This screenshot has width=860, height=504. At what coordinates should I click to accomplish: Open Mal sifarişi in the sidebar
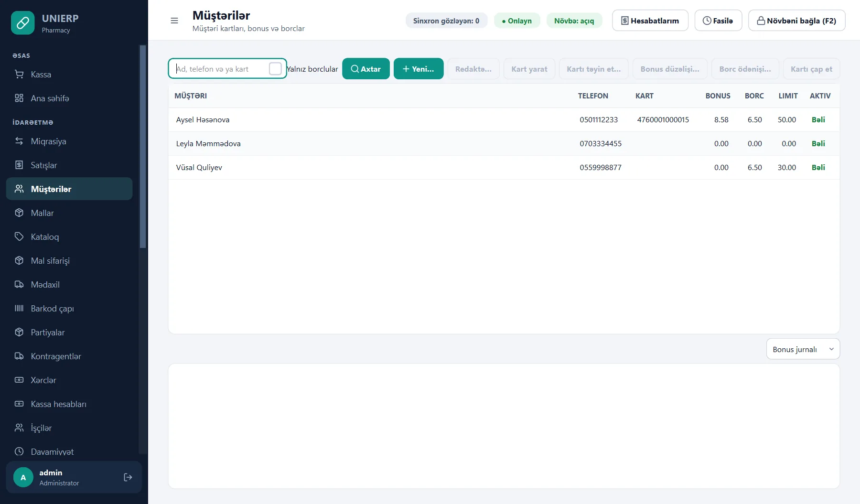point(69,260)
